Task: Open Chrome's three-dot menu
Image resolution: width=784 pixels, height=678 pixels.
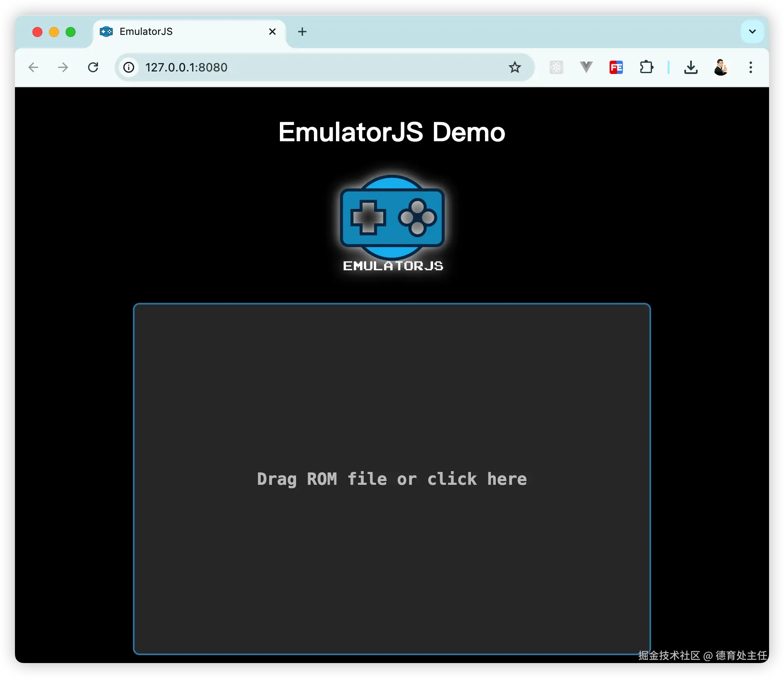Action: pos(751,67)
